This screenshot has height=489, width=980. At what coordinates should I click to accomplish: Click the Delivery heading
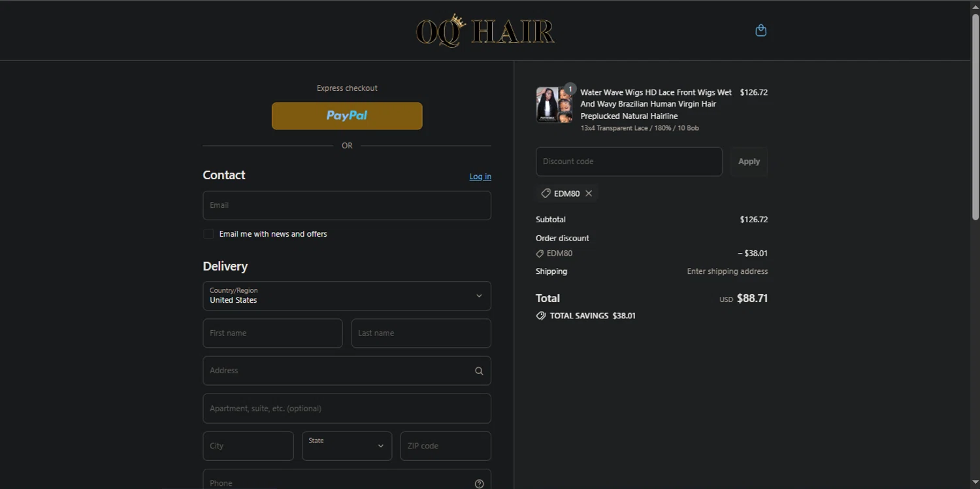coord(225,267)
